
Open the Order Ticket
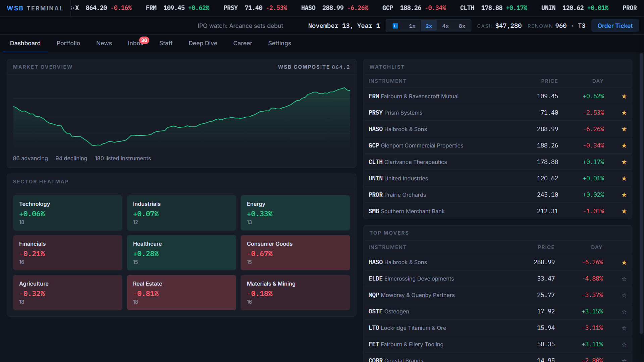pos(615,26)
